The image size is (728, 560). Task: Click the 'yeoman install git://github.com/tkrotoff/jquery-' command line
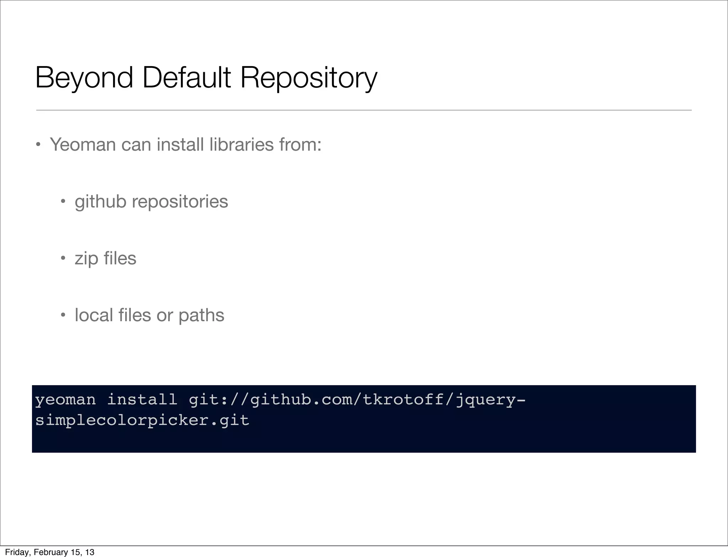point(280,400)
